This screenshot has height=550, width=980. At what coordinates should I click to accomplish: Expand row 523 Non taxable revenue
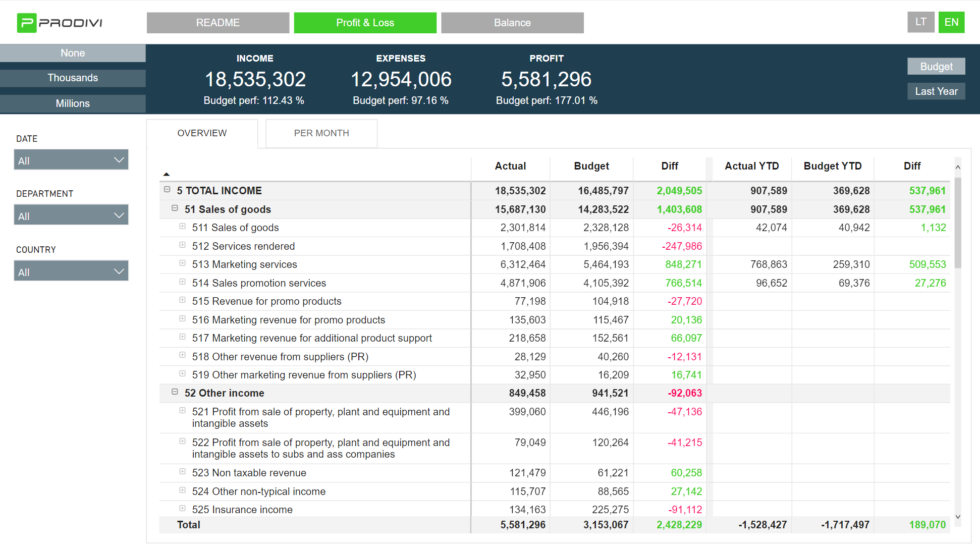(182, 472)
